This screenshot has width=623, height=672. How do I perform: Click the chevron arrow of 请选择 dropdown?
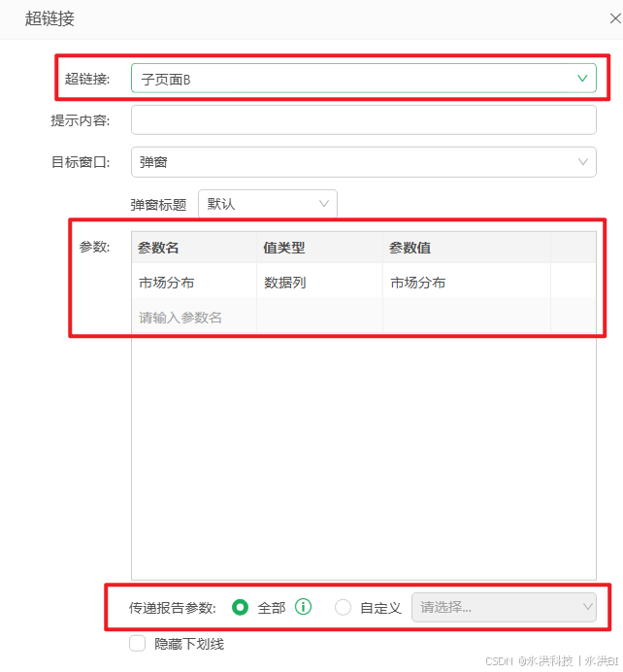point(587,607)
